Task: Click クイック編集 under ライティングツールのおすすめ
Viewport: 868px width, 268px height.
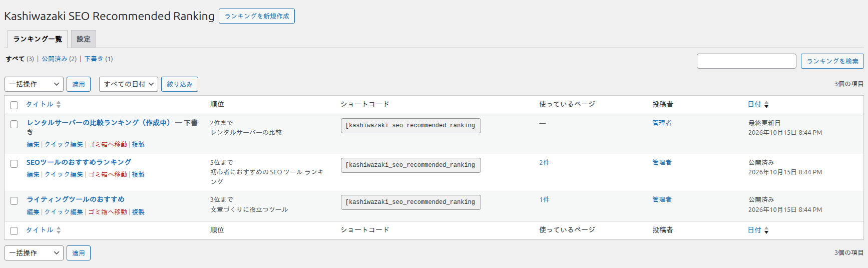Action: (64, 212)
